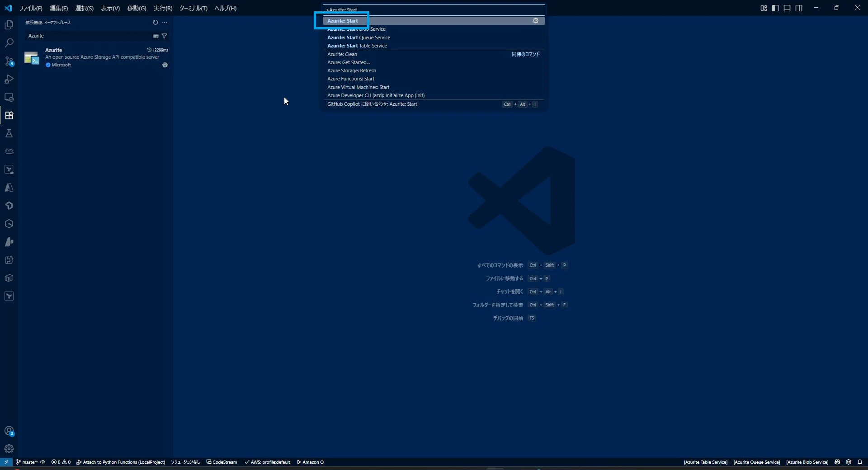Open the Source Control view

pos(9,61)
